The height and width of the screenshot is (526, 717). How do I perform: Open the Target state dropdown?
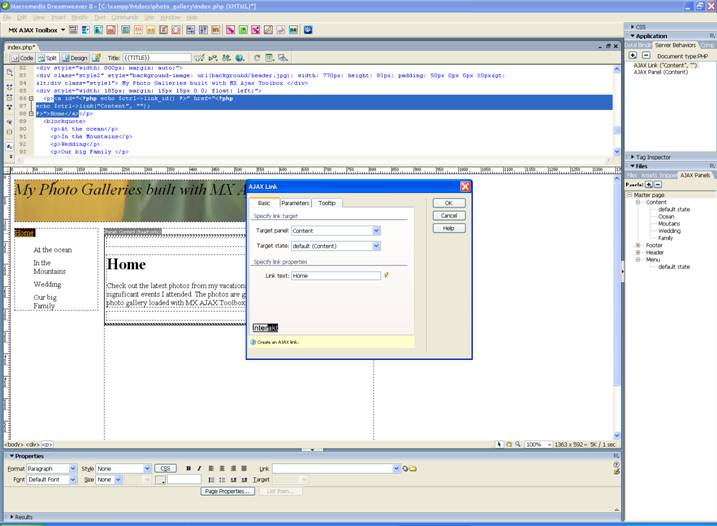(x=376, y=246)
